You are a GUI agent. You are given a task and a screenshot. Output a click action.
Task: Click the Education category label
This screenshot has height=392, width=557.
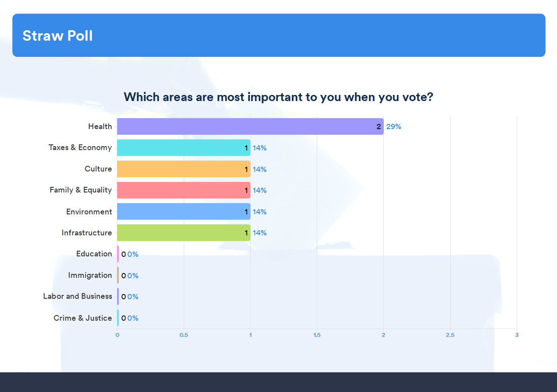point(94,254)
